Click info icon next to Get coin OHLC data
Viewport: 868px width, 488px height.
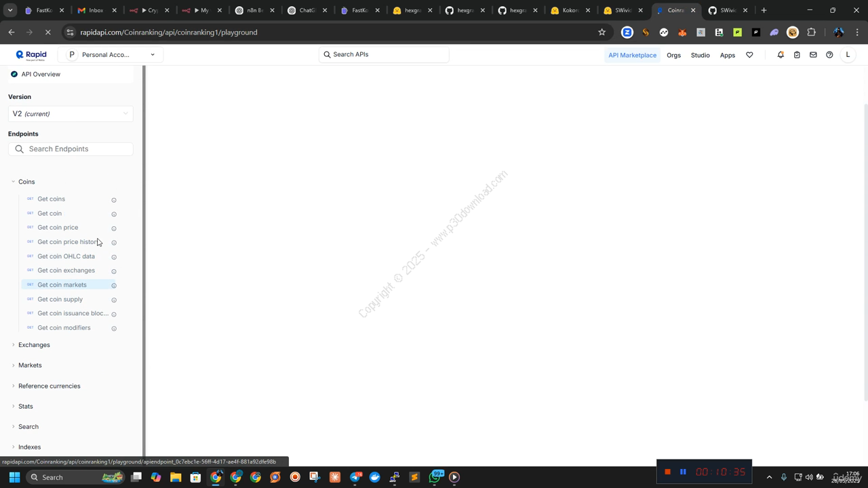tap(114, 257)
